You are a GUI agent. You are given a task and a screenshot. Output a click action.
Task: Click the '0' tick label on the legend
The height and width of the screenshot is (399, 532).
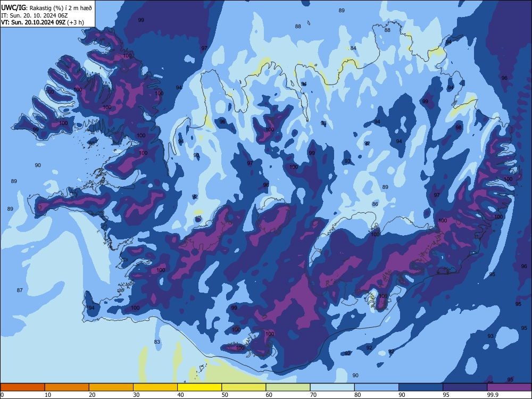click(2, 395)
